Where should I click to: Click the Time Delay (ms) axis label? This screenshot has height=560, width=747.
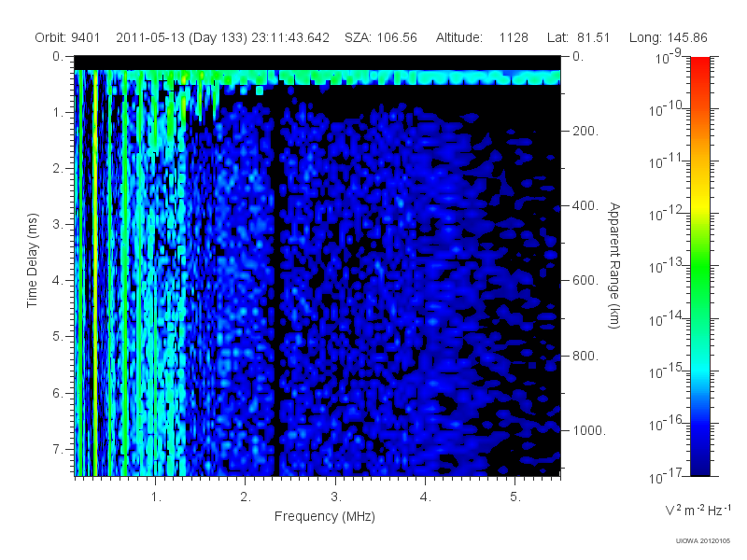click(x=32, y=260)
